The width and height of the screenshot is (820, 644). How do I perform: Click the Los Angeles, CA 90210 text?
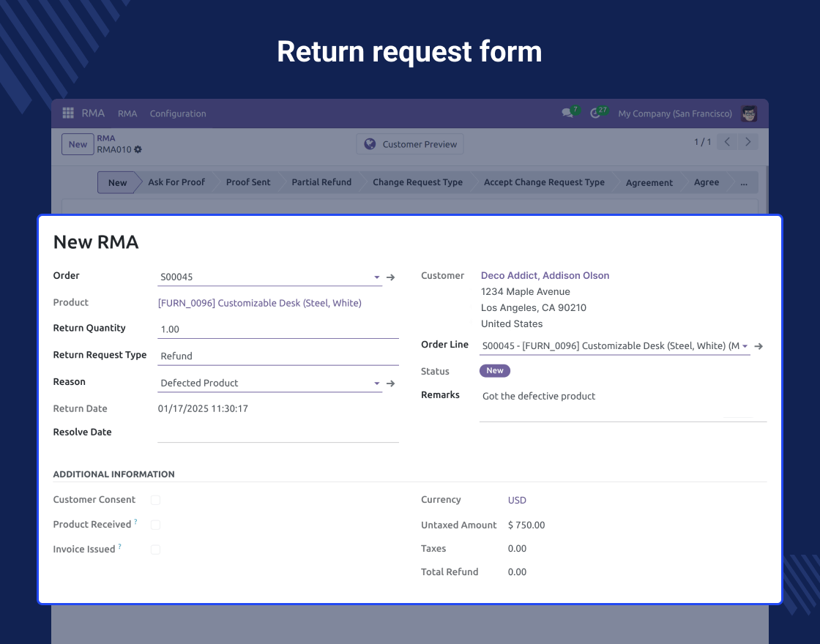pos(534,308)
